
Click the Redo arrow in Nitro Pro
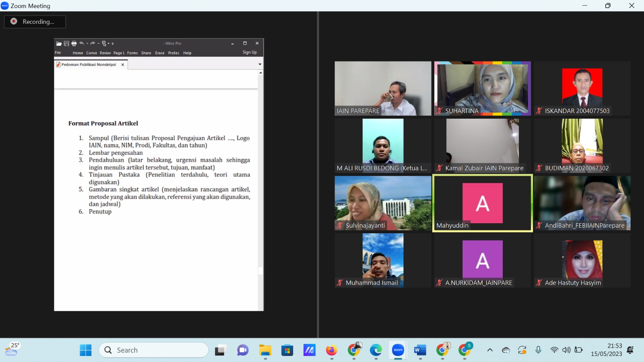pos(93,43)
